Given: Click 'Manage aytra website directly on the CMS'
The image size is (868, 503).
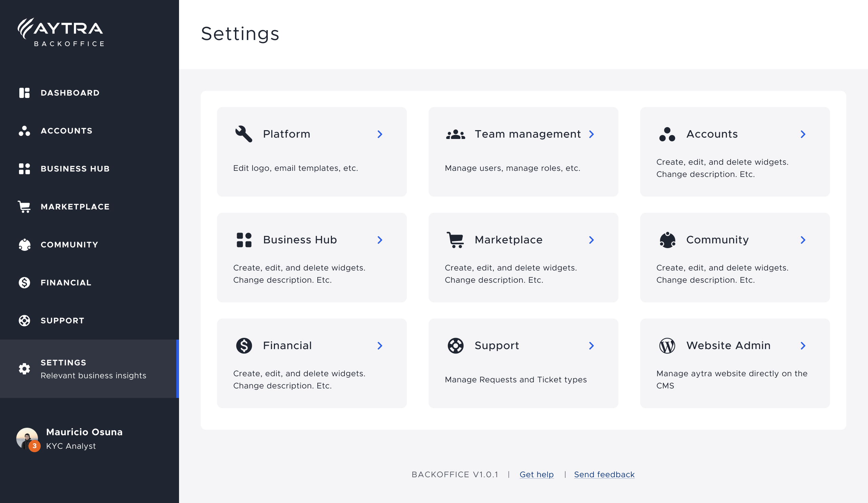Looking at the screenshot, I should coord(732,379).
